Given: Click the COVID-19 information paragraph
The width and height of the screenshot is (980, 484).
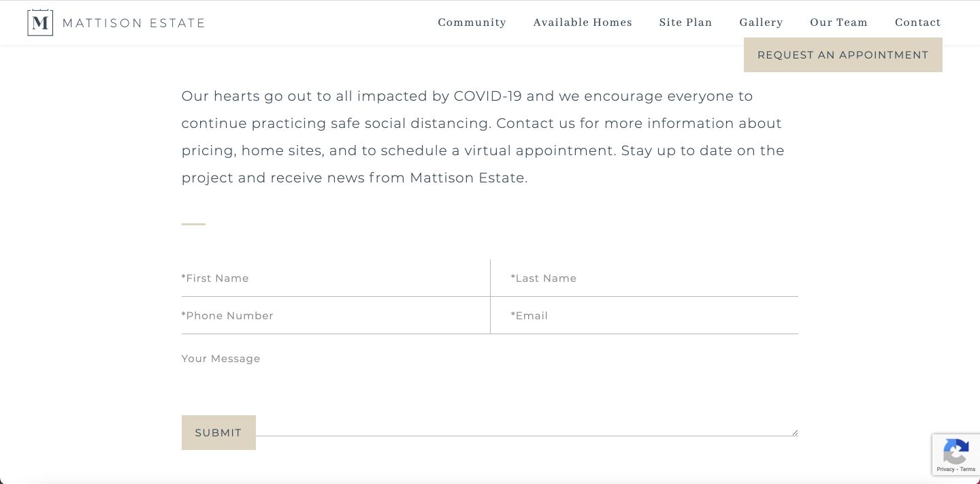Looking at the screenshot, I should pos(483,137).
